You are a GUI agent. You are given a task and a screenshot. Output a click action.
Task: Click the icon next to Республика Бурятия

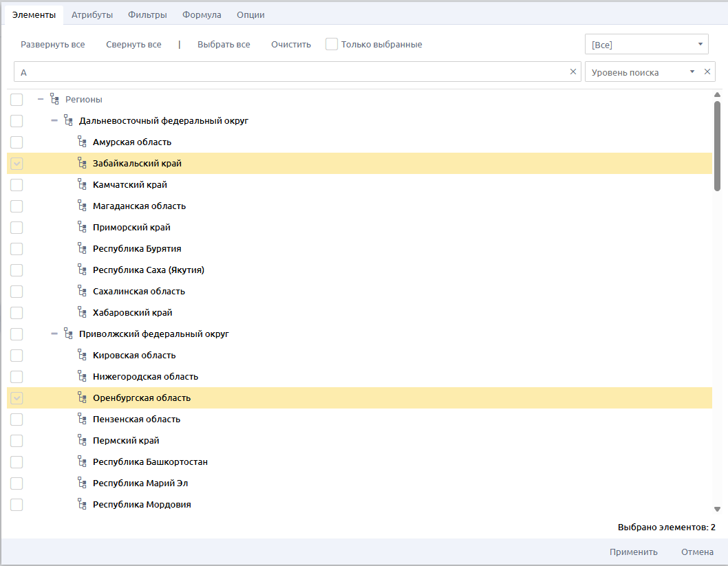coord(82,249)
